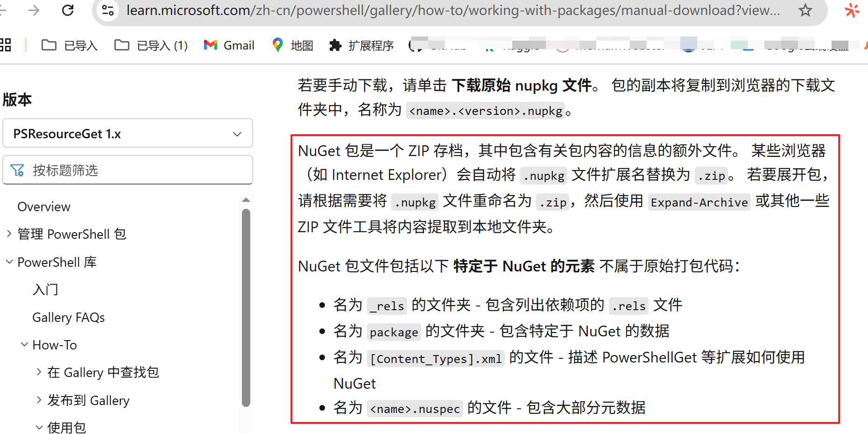Viewport: 868px width, 434px height.
Task: Click the <name>.<version>.nupkg code text
Action: coord(486,111)
